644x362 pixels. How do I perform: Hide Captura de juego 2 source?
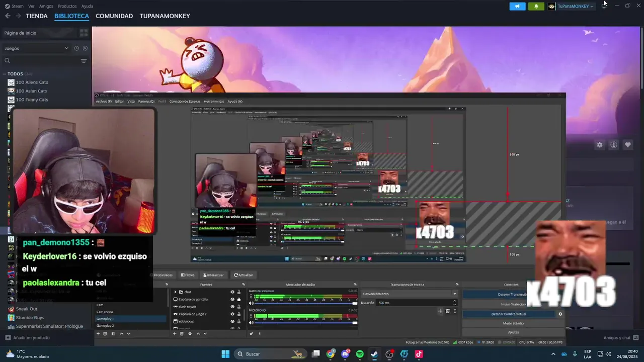click(232, 314)
